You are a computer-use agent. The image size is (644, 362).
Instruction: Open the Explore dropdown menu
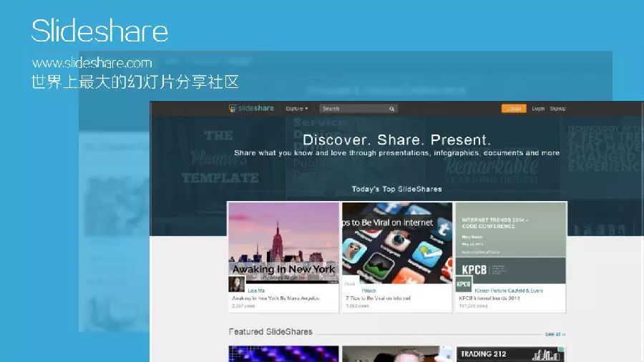coord(296,109)
